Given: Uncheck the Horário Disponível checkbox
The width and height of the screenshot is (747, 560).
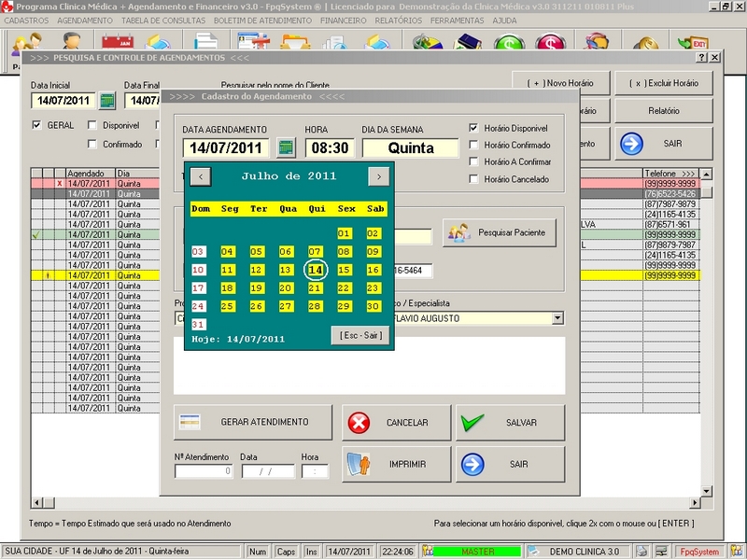Looking at the screenshot, I should (474, 128).
